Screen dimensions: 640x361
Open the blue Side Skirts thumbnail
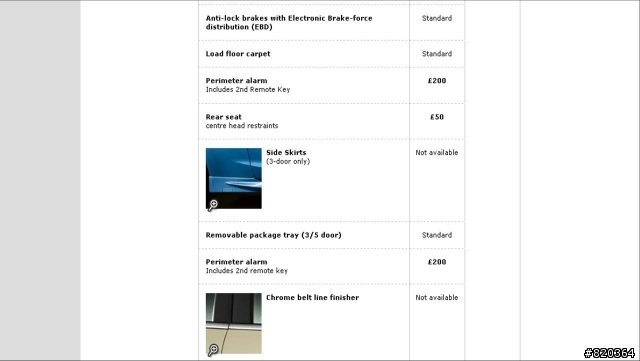point(233,178)
